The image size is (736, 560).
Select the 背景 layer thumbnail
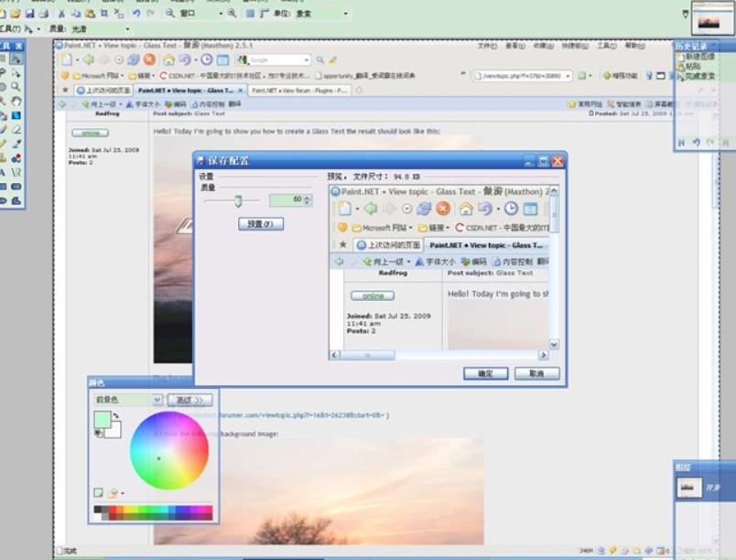pyautogui.click(x=689, y=488)
